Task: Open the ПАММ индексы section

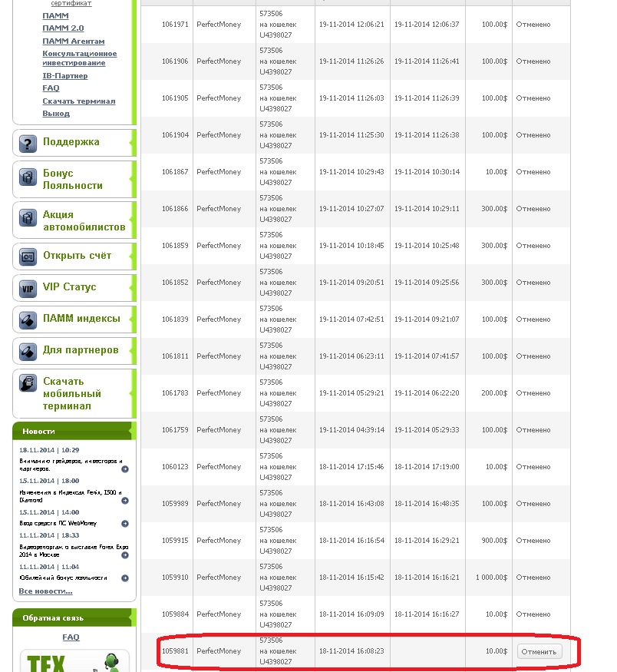Action: click(x=74, y=319)
